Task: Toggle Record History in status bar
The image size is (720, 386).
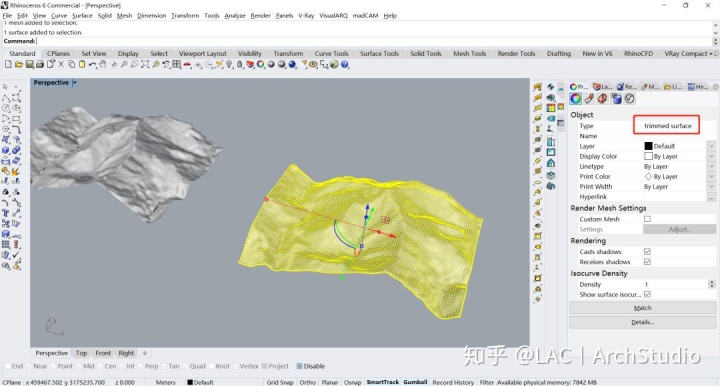Action: tap(453, 382)
